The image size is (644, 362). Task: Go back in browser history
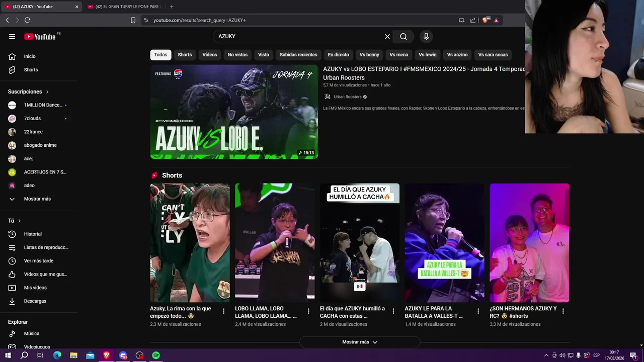(x=7, y=20)
